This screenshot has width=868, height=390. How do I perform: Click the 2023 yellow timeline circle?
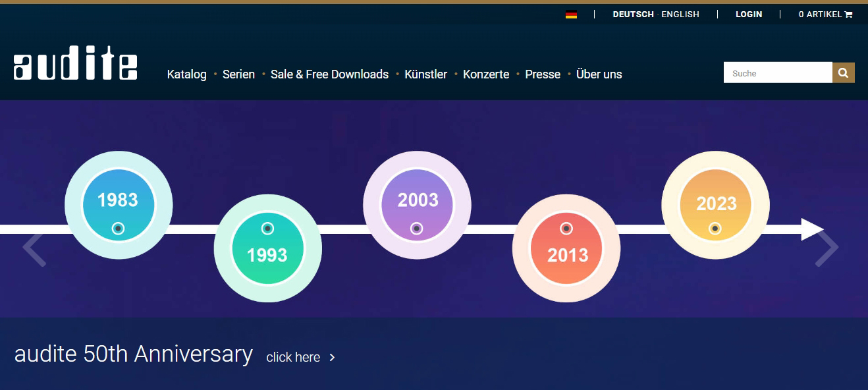coord(715,205)
